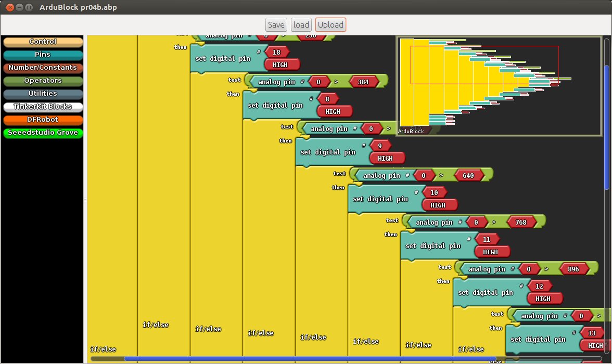612x364 pixels.
Task: Open the Control block drawer
Action: [x=43, y=42]
